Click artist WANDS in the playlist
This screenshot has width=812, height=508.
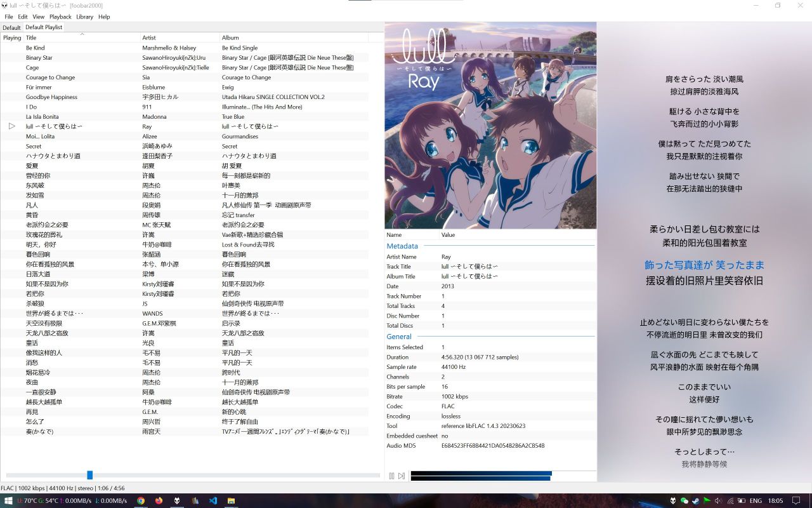pos(152,313)
